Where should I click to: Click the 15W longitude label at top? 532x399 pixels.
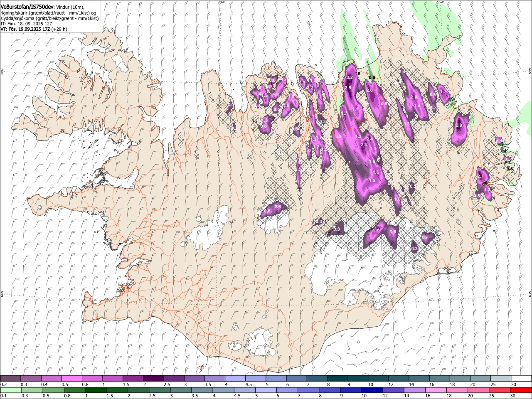click(x=440, y=2)
